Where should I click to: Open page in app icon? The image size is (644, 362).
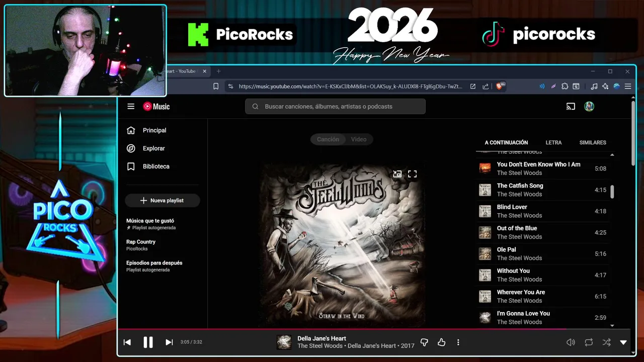pos(473,86)
